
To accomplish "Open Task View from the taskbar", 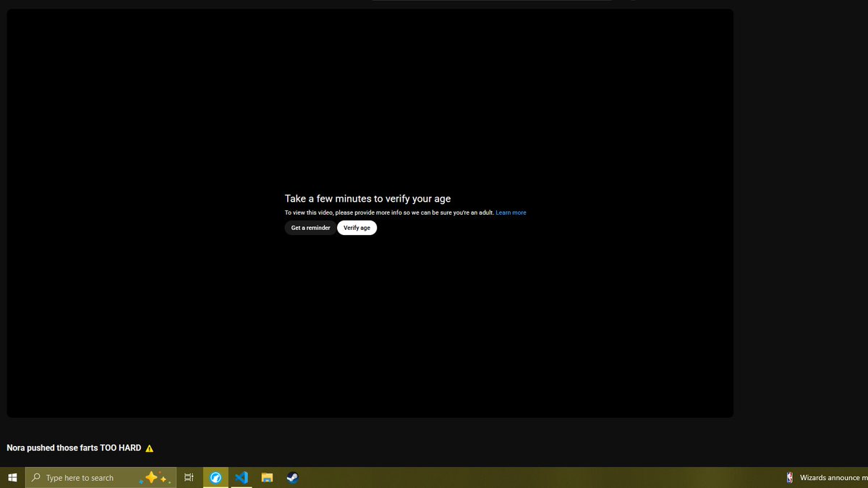I will 189,478.
